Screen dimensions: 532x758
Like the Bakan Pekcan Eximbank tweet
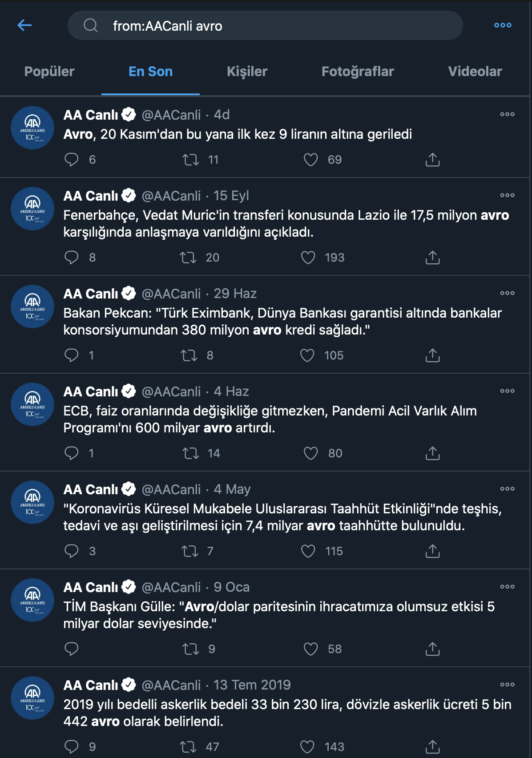[x=308, y=355]
